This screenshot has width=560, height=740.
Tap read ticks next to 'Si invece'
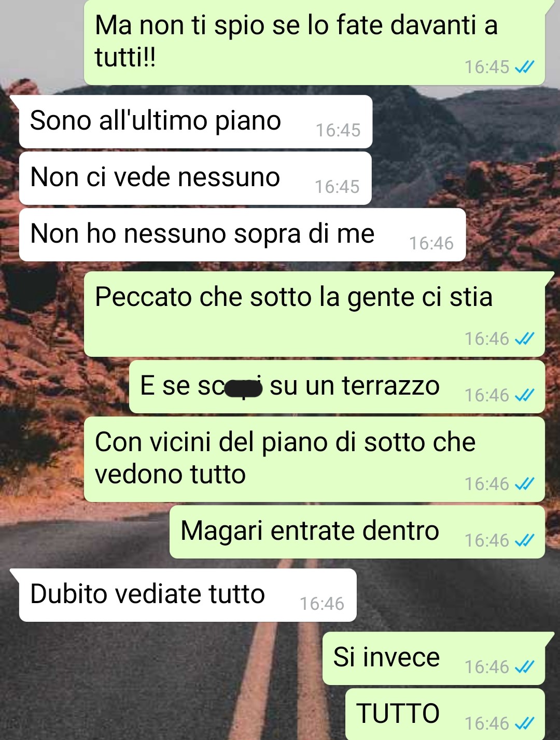click(524, 666)
